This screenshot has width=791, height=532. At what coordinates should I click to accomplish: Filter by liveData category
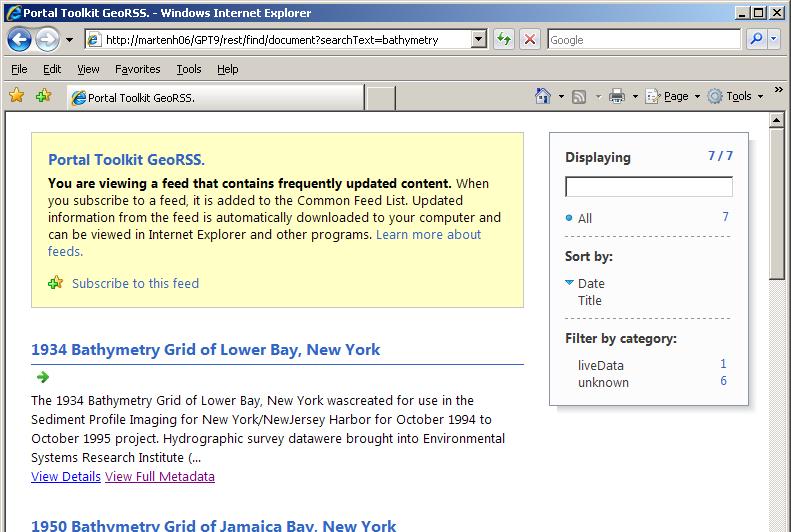click(601, 365)
